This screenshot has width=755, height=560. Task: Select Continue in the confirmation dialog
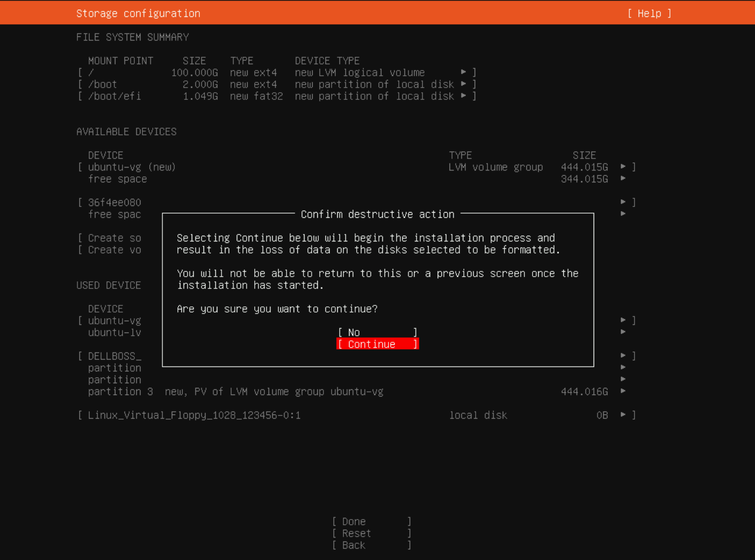377,344
